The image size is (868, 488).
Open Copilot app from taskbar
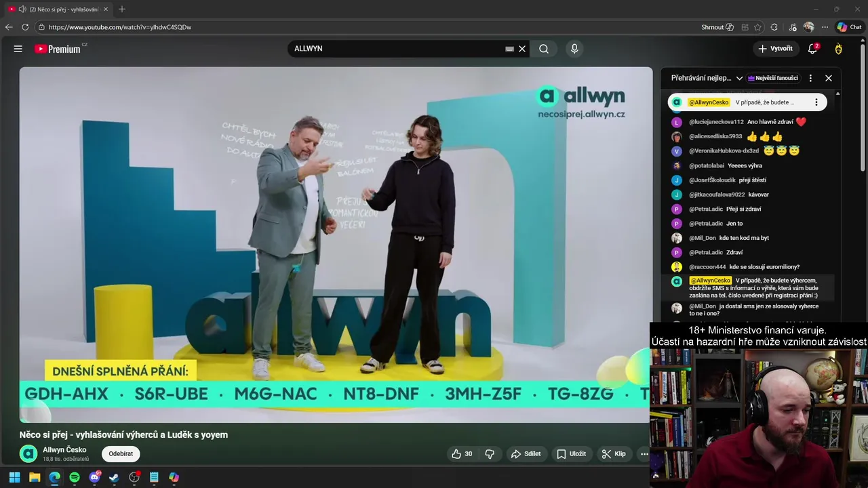[174, 477]
